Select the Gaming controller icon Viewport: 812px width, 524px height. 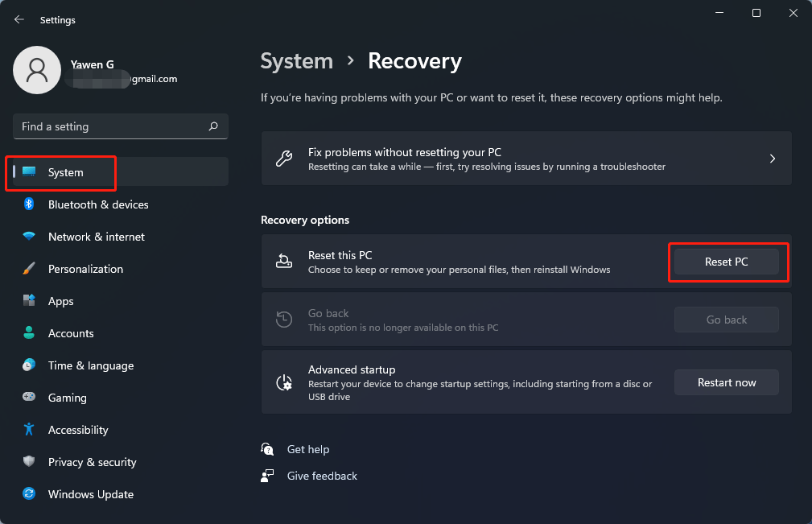[x=29, y=398]
